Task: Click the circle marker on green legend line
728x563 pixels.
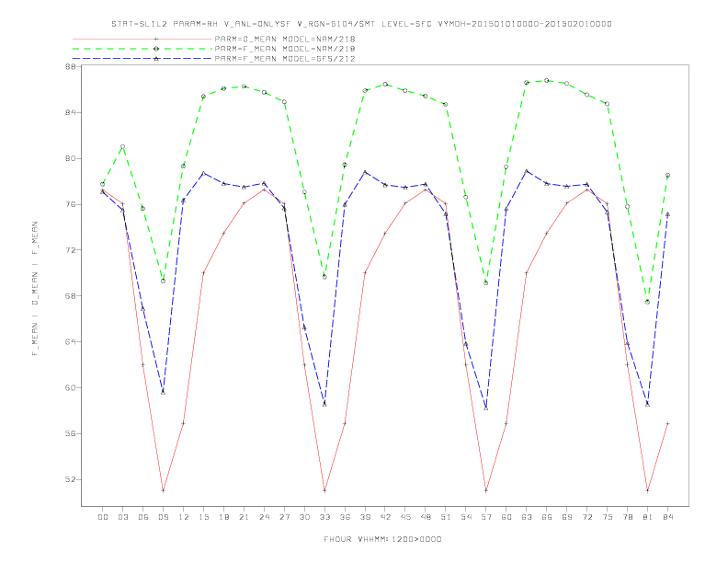Action: tap(156, 49)
